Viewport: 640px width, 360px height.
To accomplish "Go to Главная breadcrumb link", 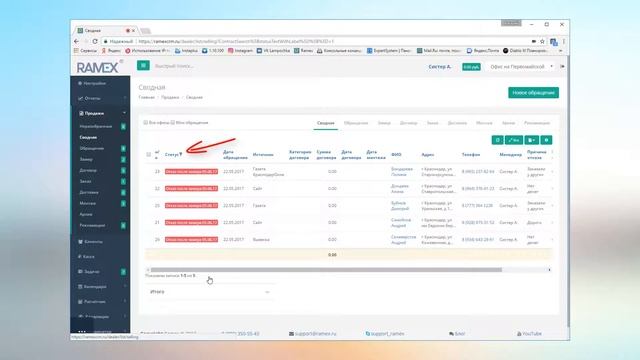I will 146,98.
